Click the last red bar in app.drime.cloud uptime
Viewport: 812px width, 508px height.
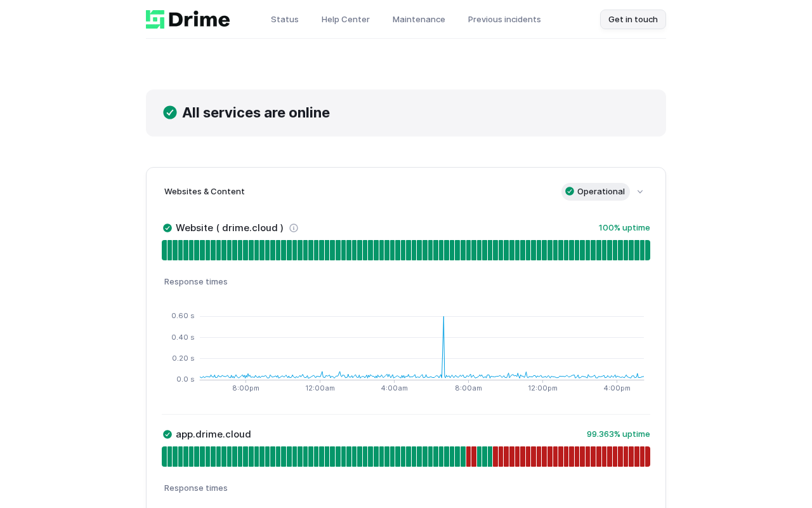[x=648, y=457]
